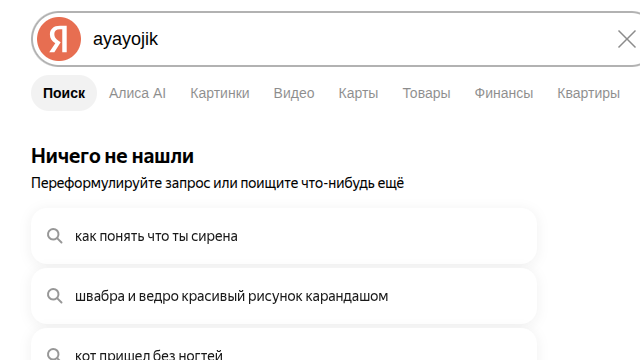Select the Поиск tab
Image resolution: width=640 pixels, height=360 pixels.
click(x=64, y=93)
